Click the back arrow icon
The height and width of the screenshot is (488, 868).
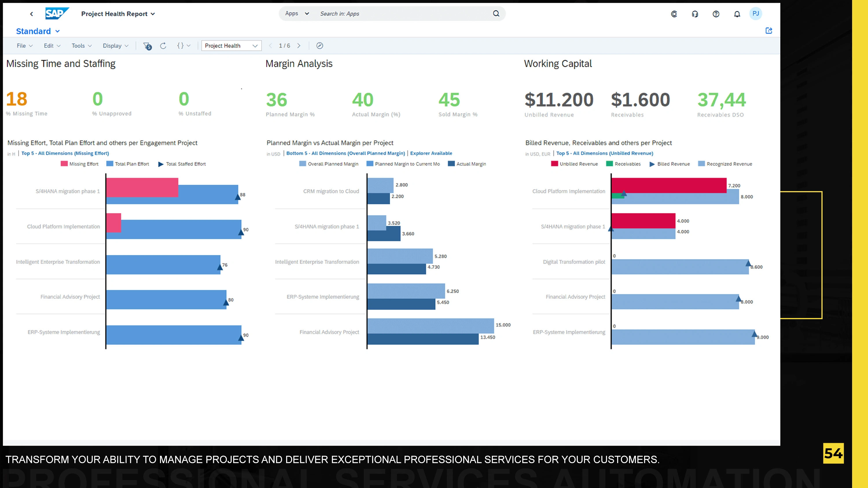(31, 14)
